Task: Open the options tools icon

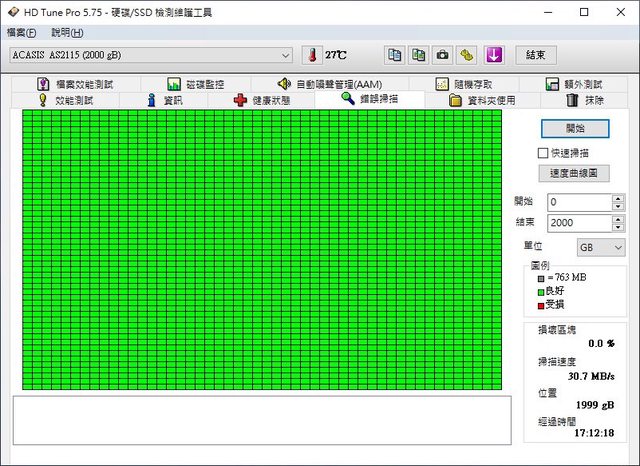Action: [466, 55]
